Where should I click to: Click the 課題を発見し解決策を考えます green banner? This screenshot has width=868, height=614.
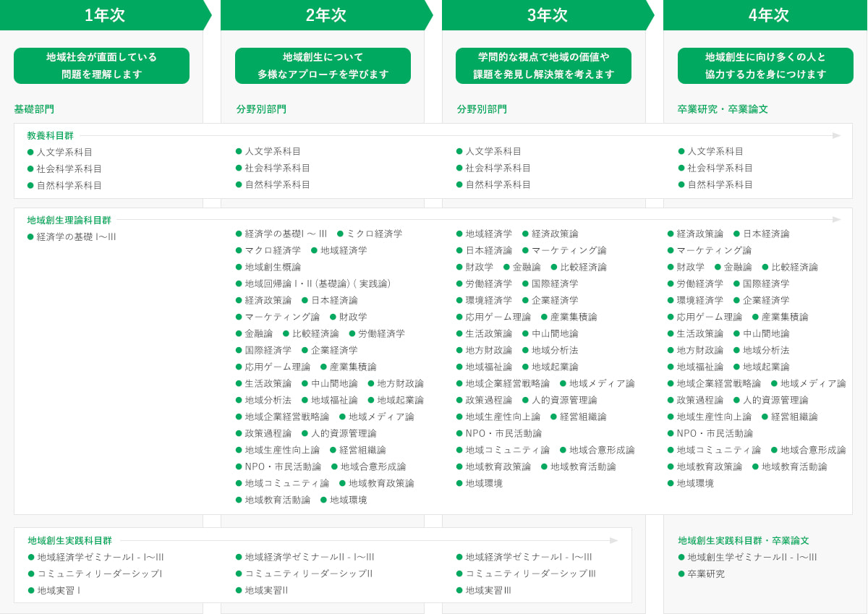(x=543, y=66)
